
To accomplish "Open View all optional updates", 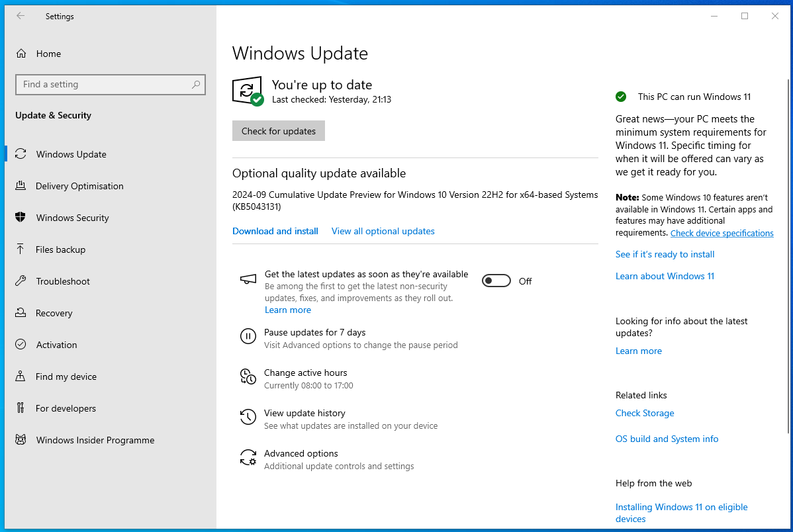I will [383, 231].
